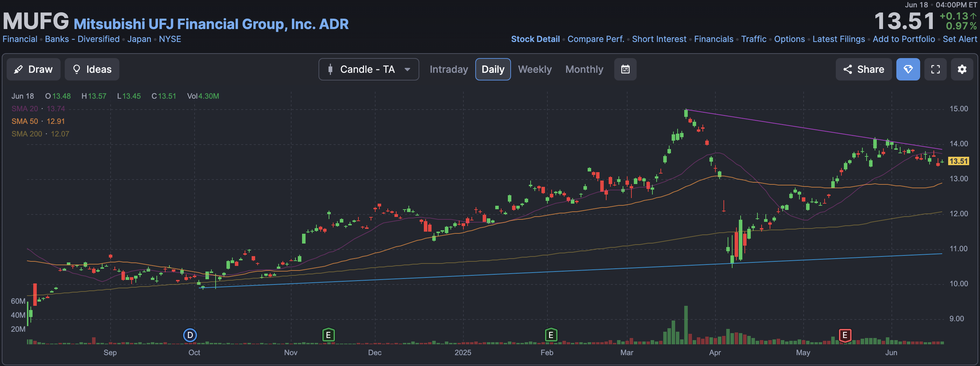Click the blue diamond premium icon
980x366 pixels.
click(x=908, y=69)
